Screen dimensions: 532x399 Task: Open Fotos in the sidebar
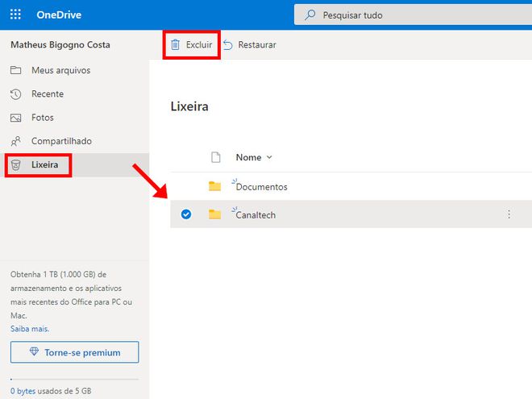point(75,118)
